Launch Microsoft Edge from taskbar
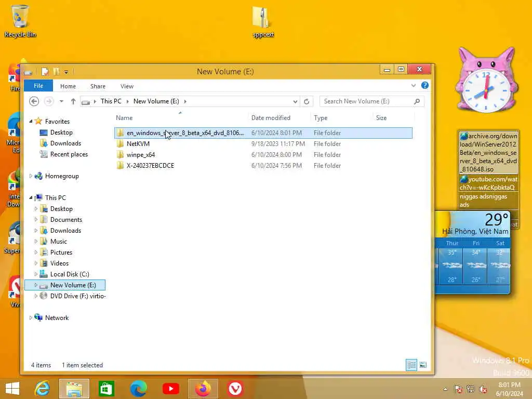The image size is (532, 399). [x=138, y=389]
